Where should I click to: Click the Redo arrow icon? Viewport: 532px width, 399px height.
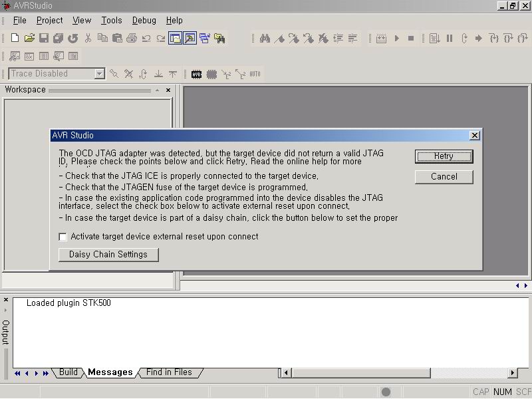(x=161, y=39)
